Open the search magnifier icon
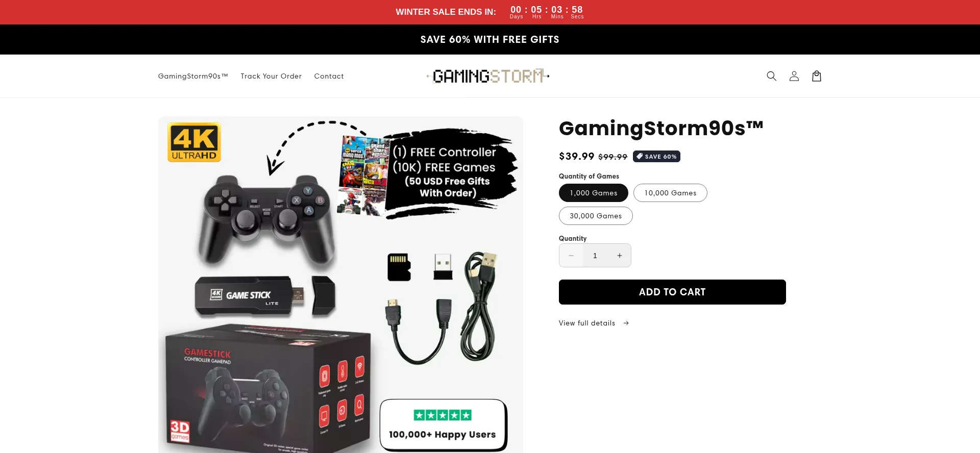 coord(771,76)
